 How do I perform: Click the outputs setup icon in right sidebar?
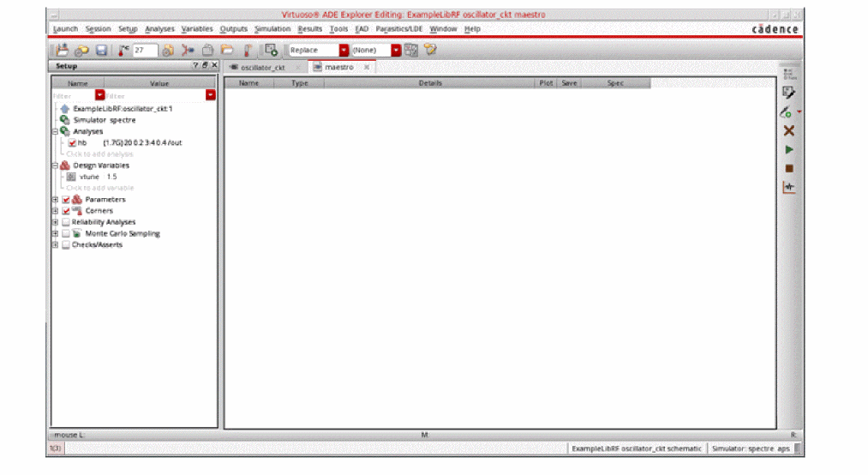click(789, 93)
